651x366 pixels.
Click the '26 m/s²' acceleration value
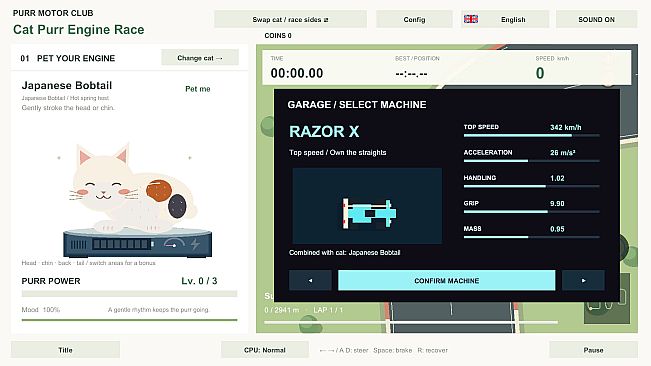563,153
